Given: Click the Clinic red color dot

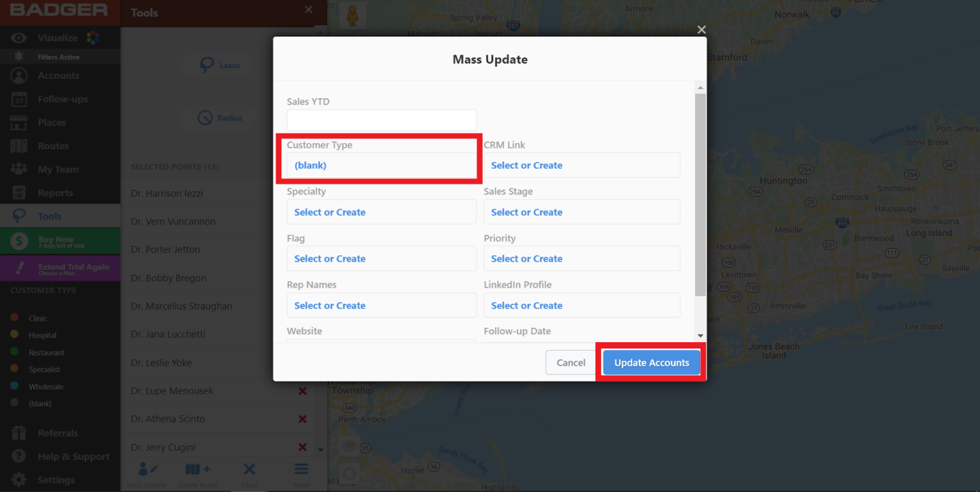Looking at the screenshot, I should coord(14,318).
